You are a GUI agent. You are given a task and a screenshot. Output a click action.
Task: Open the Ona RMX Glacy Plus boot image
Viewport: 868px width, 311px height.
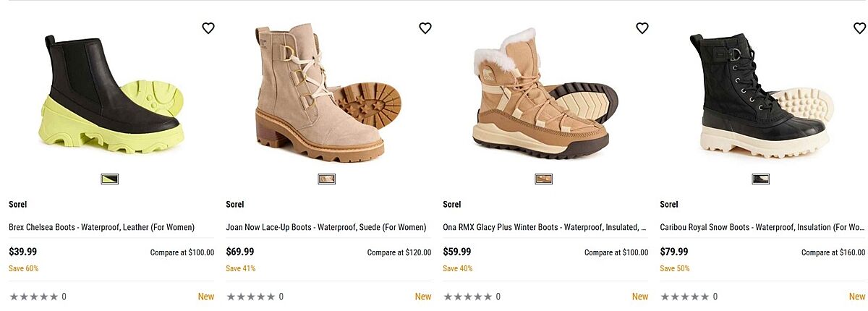point(544,94)
